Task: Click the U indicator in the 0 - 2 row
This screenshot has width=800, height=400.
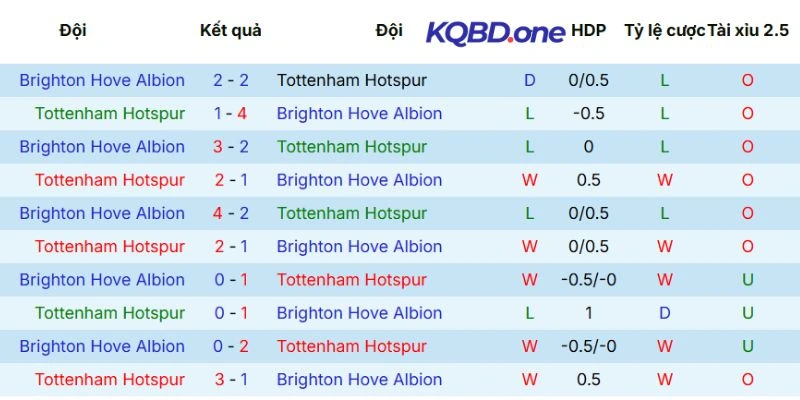Action: point(748,346)
